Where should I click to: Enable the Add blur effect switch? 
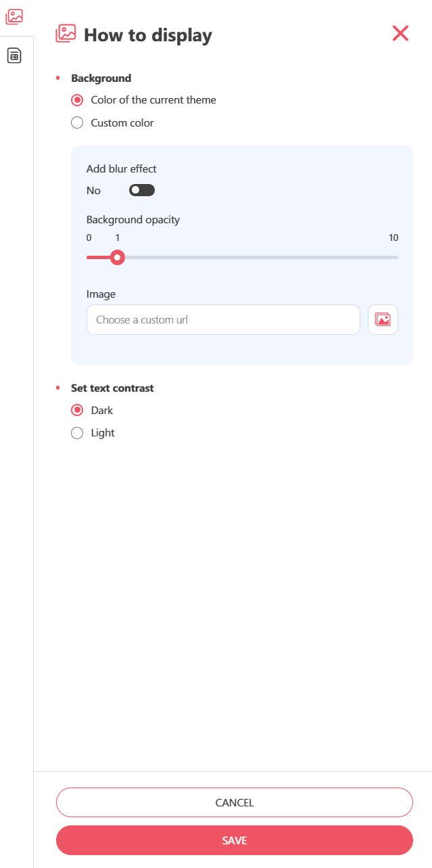142,191
